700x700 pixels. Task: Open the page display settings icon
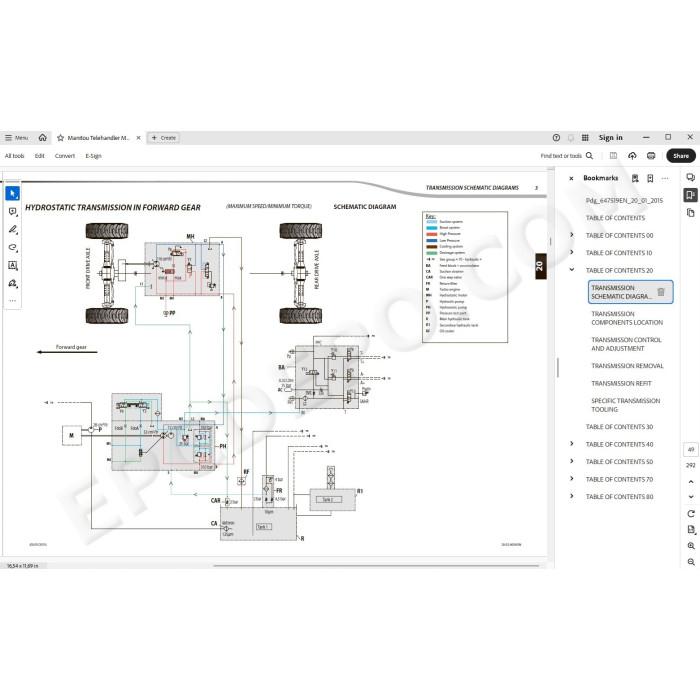(x=691, y=529)
